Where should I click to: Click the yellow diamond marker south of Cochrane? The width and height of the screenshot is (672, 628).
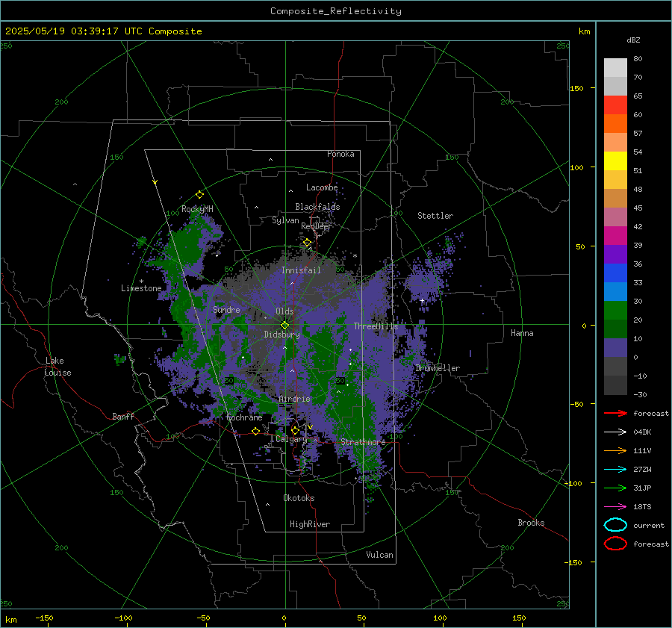coord(256,431)
